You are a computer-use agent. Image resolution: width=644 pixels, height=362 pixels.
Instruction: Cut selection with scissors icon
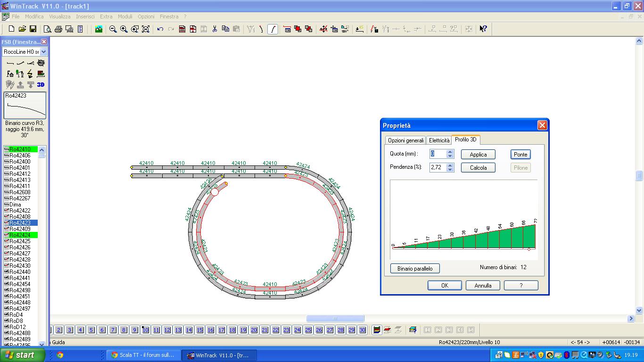(215, 29)
